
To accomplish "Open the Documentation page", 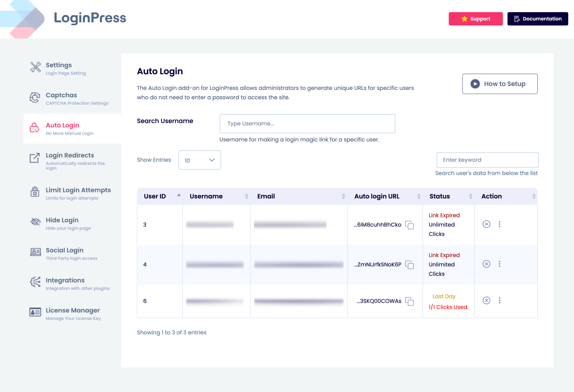I will click(x=537, y=19).
